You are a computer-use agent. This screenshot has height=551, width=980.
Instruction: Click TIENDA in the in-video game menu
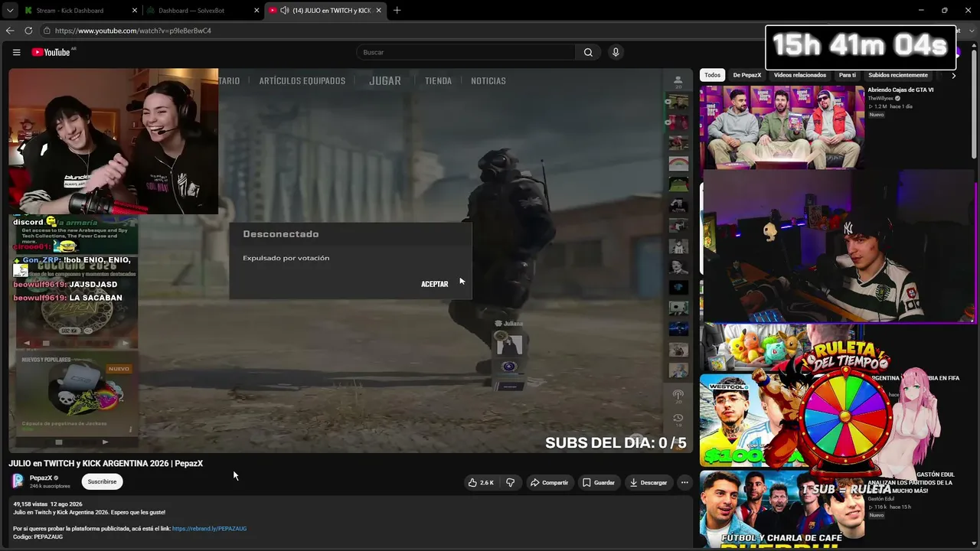tap(438, 81)
